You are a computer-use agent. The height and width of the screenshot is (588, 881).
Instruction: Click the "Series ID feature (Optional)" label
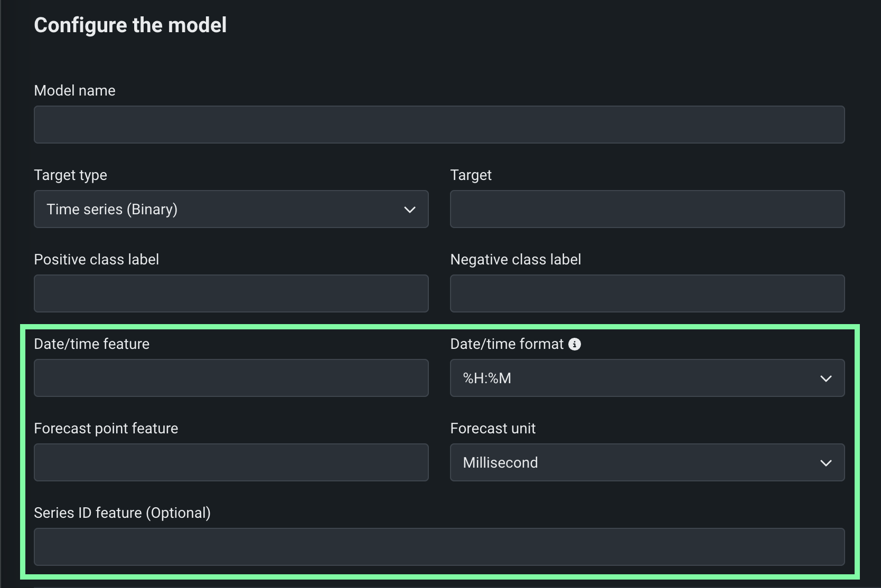(122, 513)
